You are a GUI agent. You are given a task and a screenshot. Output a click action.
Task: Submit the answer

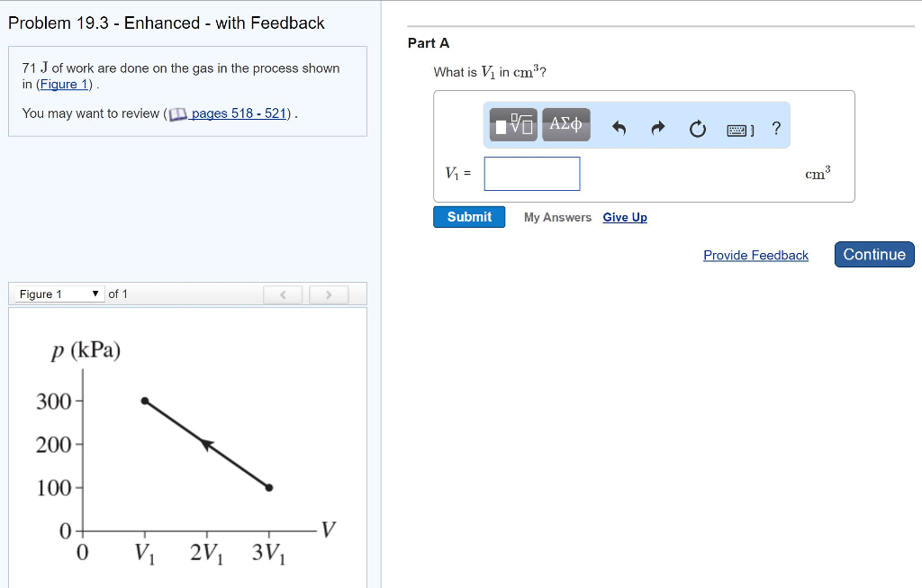tap(468, 217)
